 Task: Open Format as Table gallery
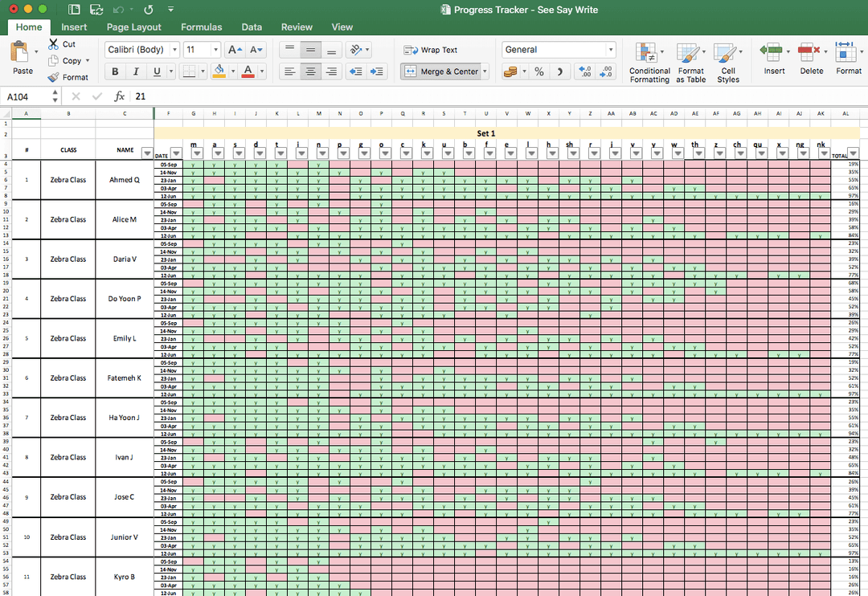[689, 55]
